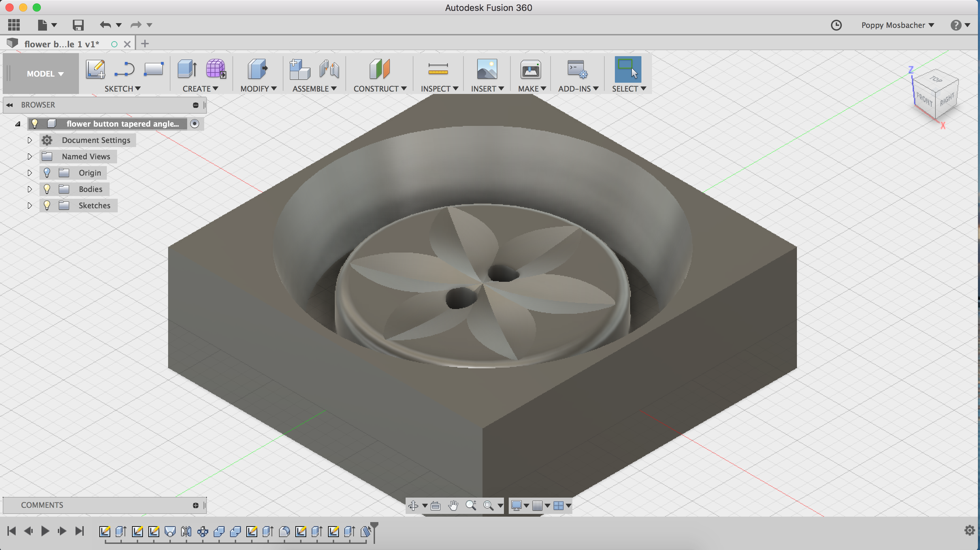The image size is (980, 550).
Task: Activate the Orbit tool in navigation bar
Action: 414,505
